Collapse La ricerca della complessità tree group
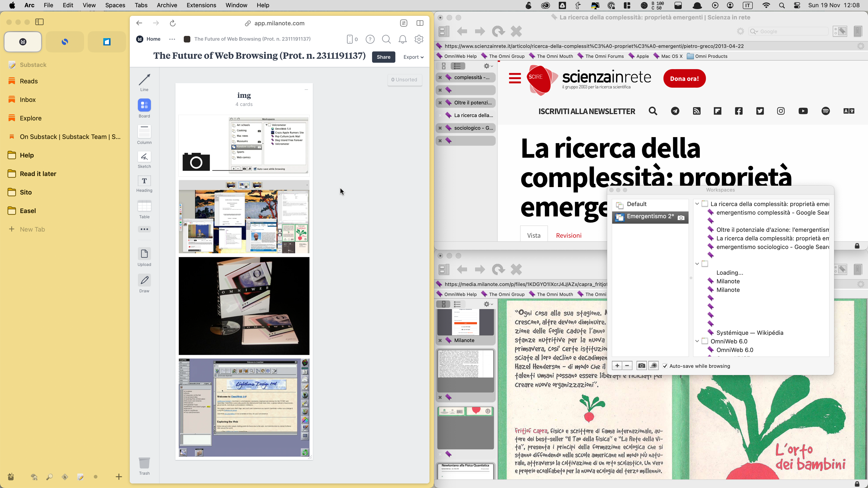The width and height of the screenshot is (868, 488). tap(697, 204)
